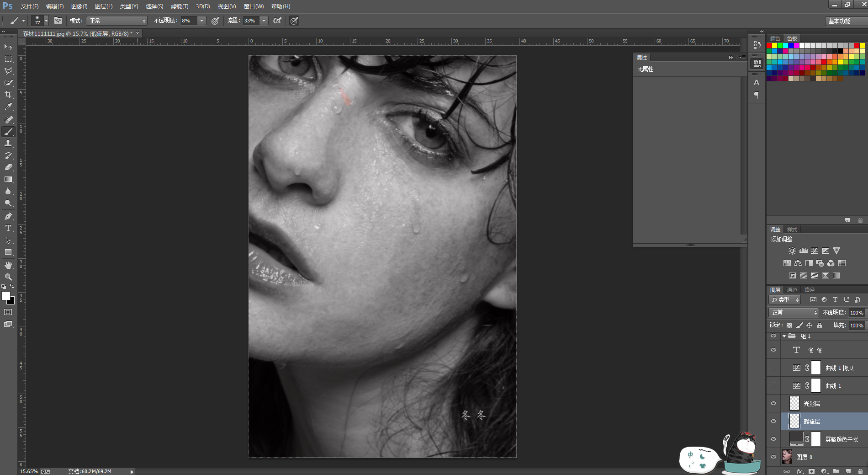
Task: Select the Pen tool
Action: coord(8,216)
